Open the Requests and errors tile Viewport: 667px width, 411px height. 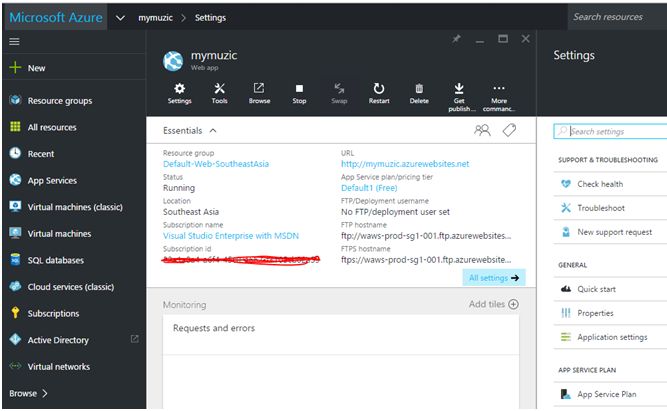pos(341,362)
